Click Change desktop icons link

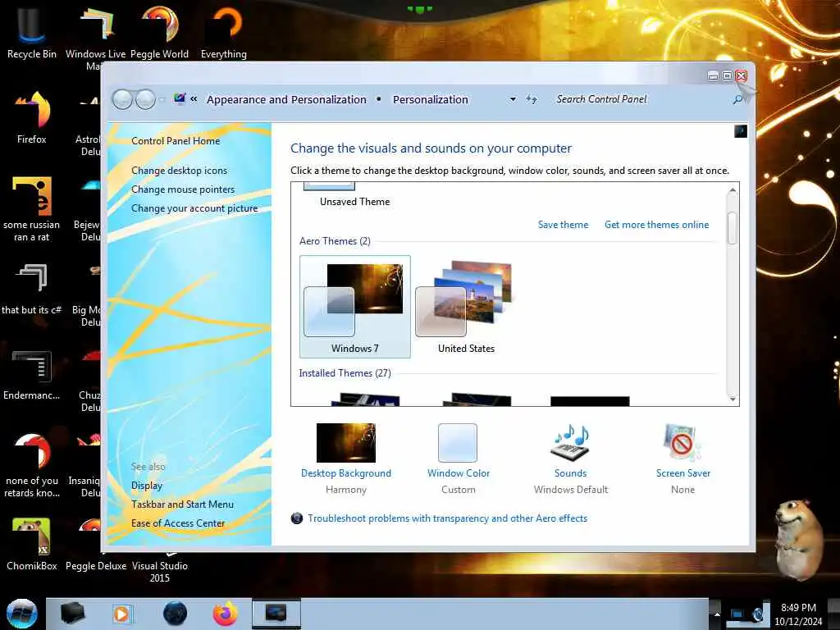point(179,171)
